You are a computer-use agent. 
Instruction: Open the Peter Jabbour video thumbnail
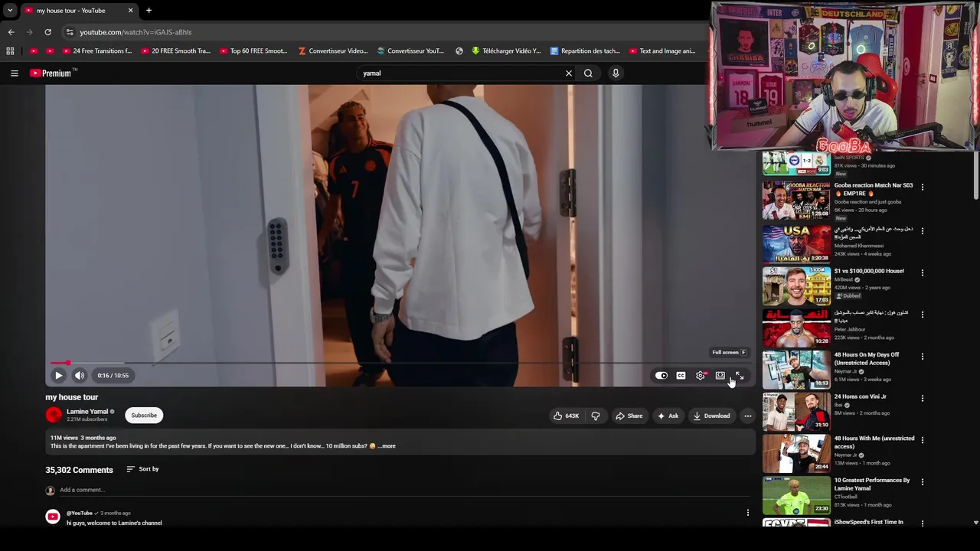(796, 328)
